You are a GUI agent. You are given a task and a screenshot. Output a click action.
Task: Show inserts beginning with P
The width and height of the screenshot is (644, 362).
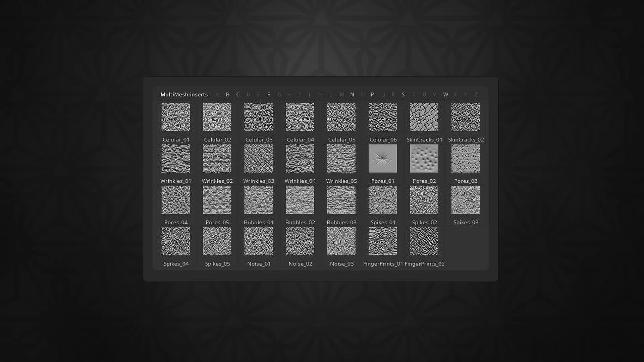coord(372,95)
